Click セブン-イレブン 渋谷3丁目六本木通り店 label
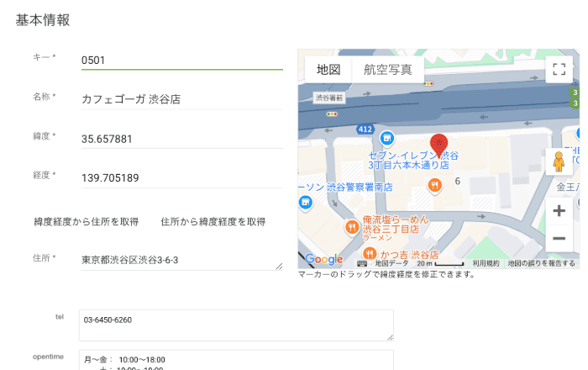Image resolution: width=588 pixels, height=370 pixels. (x=412, y=161)
